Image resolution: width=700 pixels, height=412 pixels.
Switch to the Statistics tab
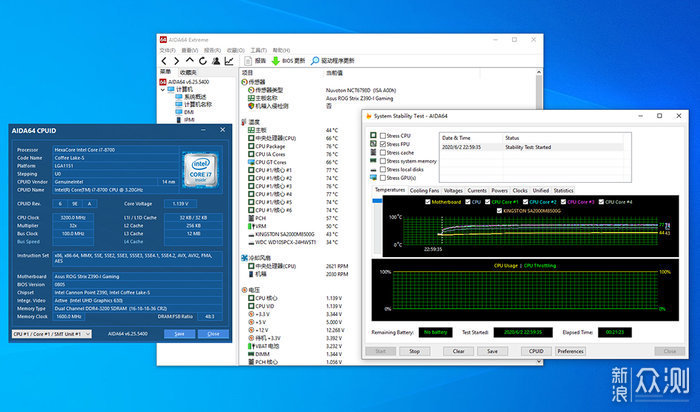tap(563, 191)
